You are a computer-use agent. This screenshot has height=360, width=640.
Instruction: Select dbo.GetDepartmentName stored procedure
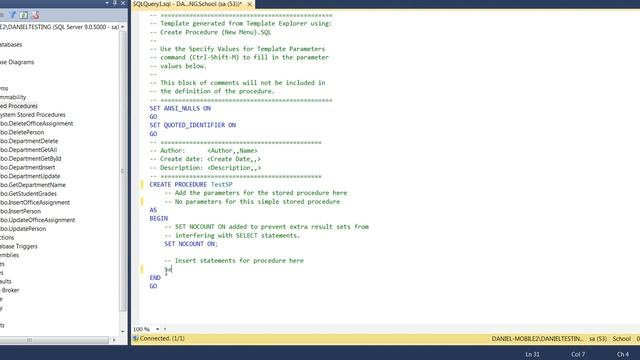pyautogui.click(x=33, y=185)
